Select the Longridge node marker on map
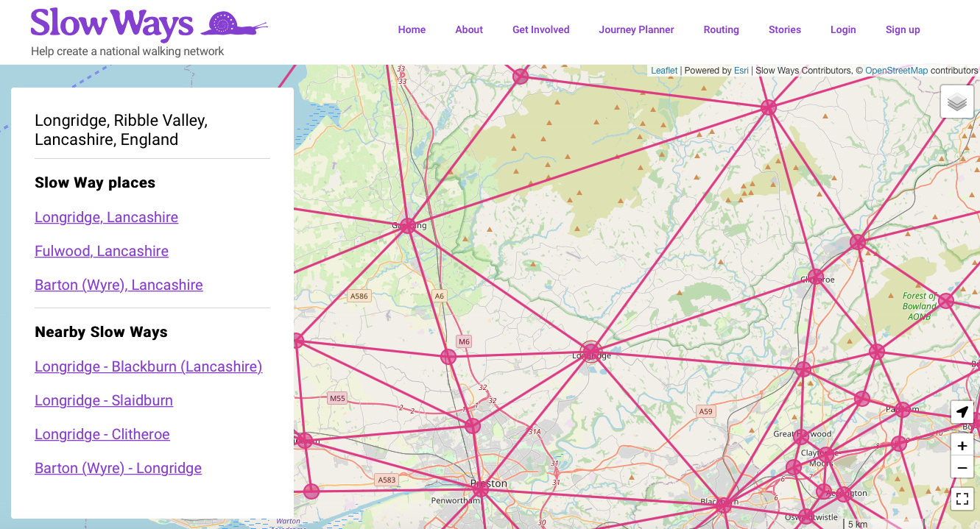The width and height of the screenshot is (980, 529). (x=591, y=352)
